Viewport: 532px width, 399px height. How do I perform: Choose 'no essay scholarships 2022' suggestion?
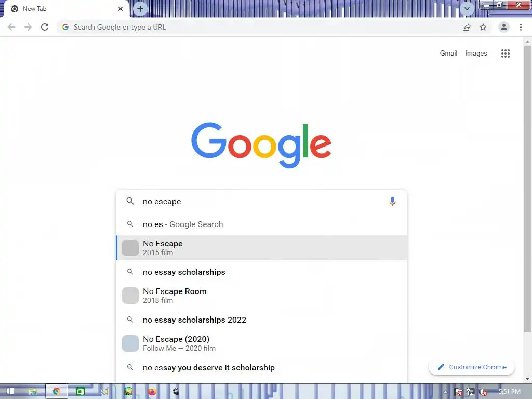262,320
